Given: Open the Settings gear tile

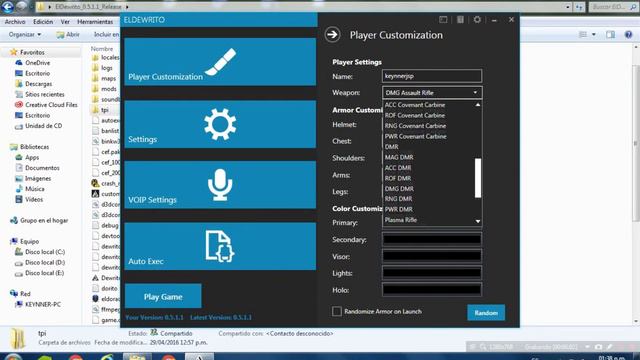Looking at the screenshot, I should [x=220, y=124].
